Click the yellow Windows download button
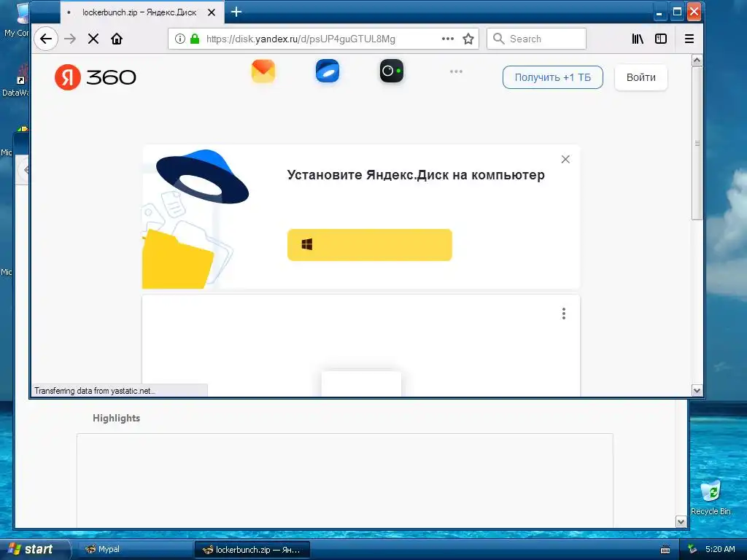Viewport: 747px width, 560px height. [370, 245]
